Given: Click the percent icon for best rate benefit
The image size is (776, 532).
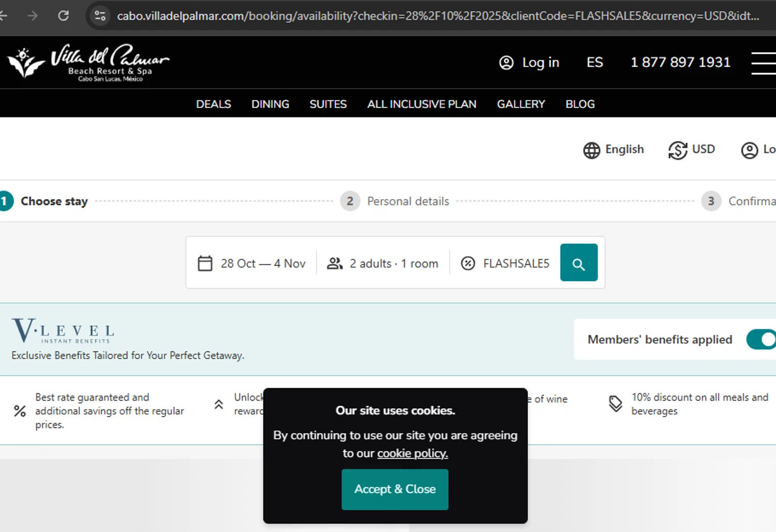Looking at the screenshot, I should (x=20, y=411).
